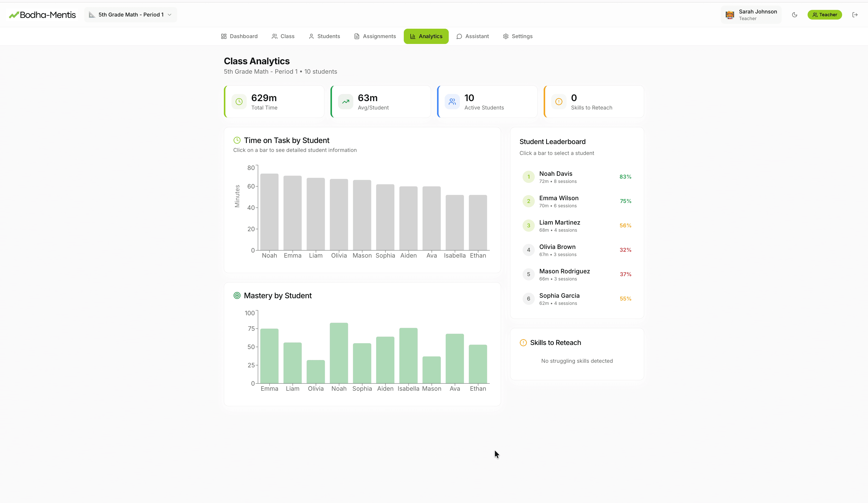Select Noah Davis from the Student Leaderboard

[577, 177]
